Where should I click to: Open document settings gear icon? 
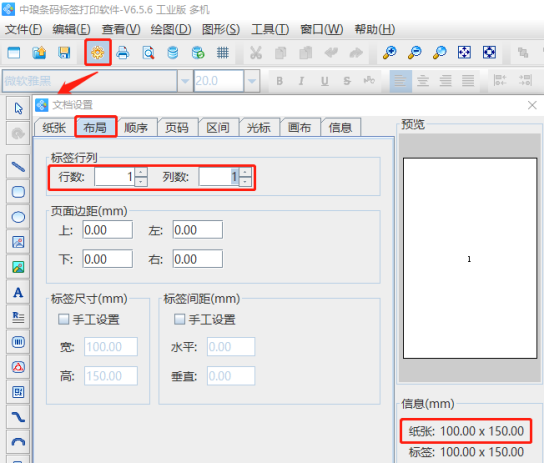tap(98, 52)
